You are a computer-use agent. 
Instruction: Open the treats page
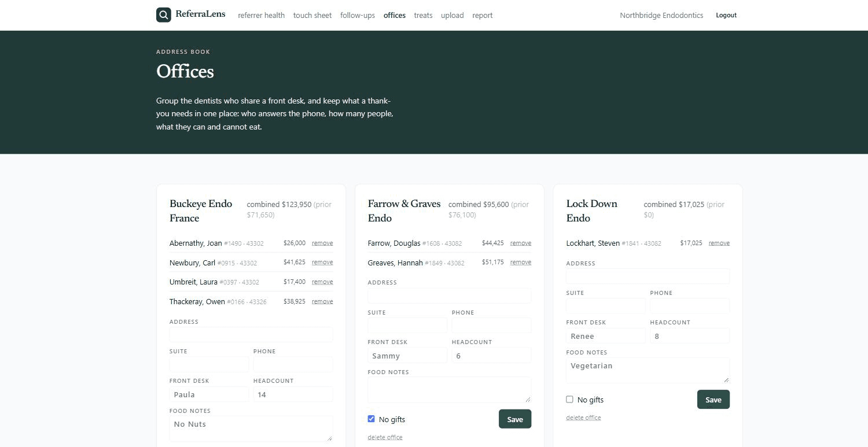coord(423,16)
